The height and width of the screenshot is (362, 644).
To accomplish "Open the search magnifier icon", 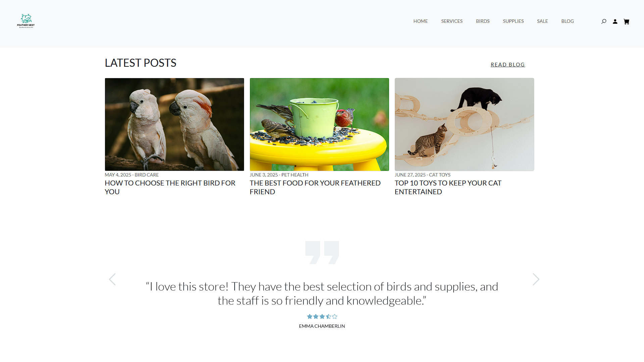I will click(604, 21).
